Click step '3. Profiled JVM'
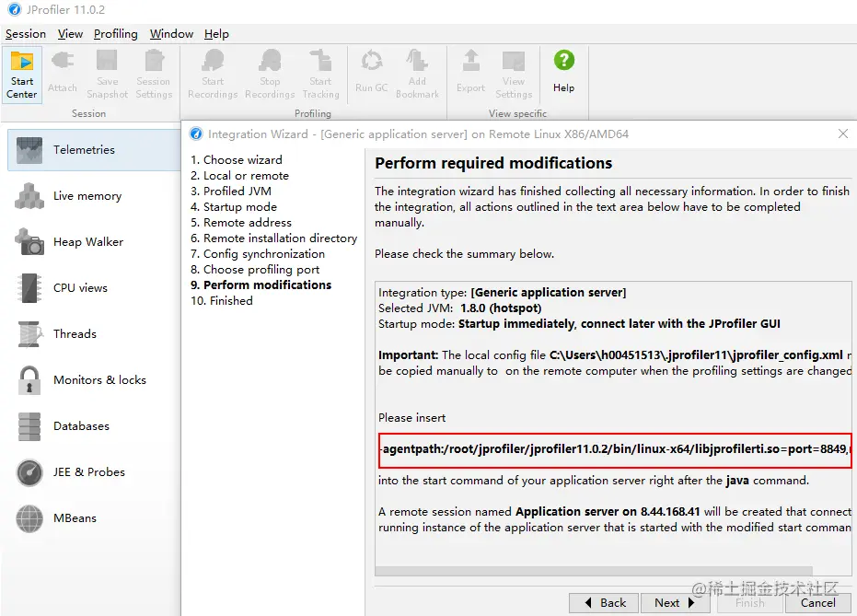This screenshot has height=616, width=857. 231,192
